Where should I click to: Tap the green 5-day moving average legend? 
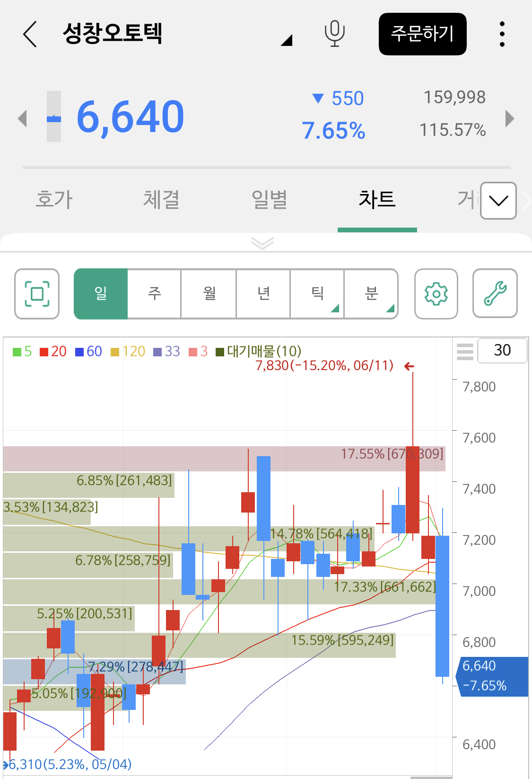point(22,352)
